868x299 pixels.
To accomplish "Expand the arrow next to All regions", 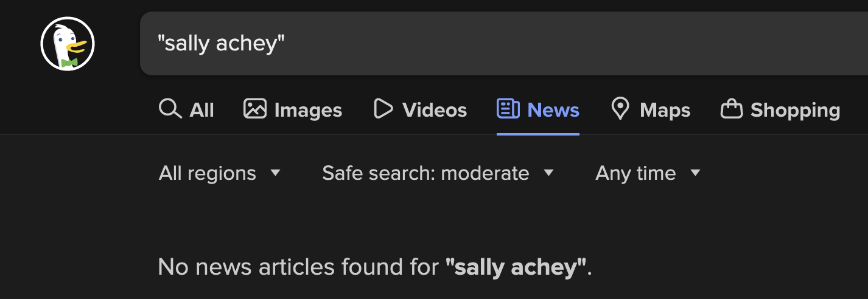I will coord(275,173).
